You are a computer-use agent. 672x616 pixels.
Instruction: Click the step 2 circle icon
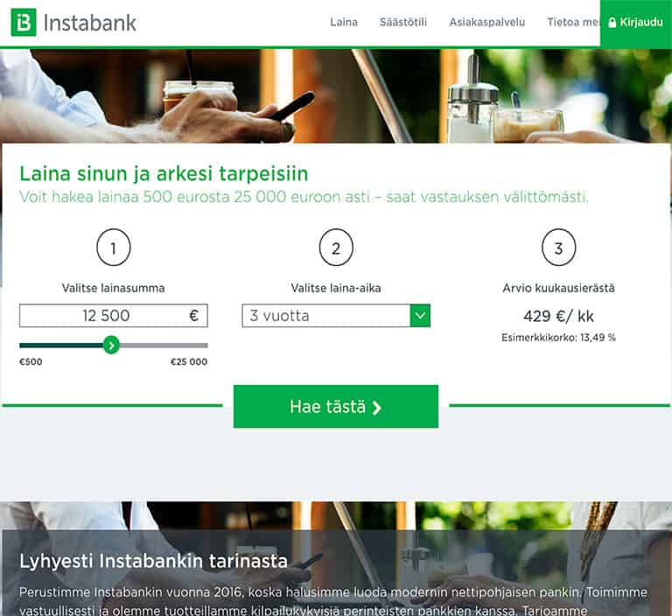[336, 248]
